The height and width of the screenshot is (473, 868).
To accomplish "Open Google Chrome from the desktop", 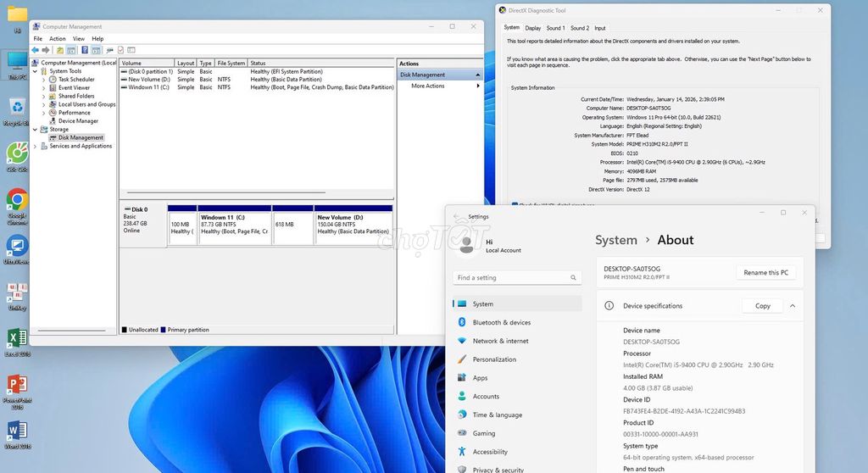I will click(17, 200).
